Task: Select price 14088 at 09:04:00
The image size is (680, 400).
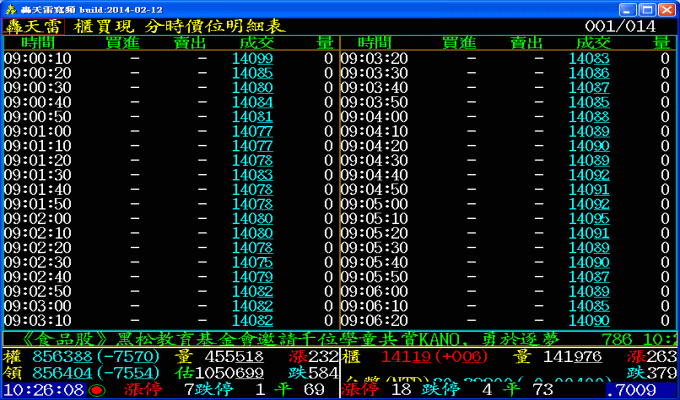Action: coord(589,117)
